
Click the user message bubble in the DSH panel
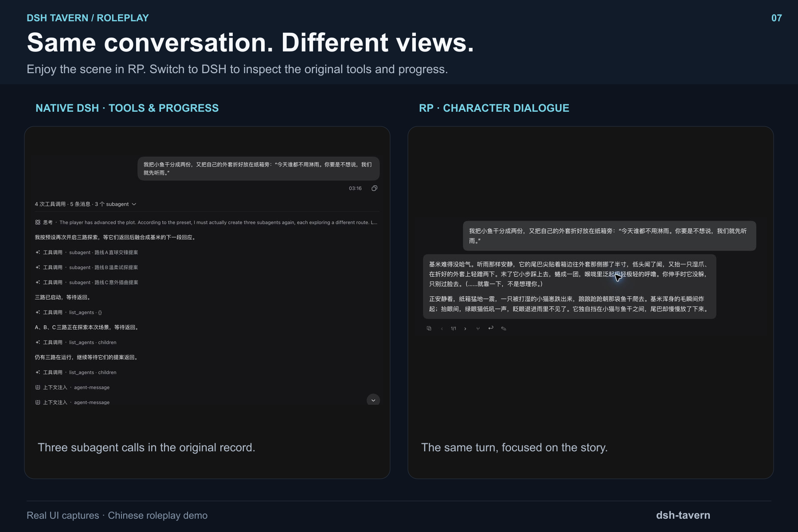[x=258, y=168]
